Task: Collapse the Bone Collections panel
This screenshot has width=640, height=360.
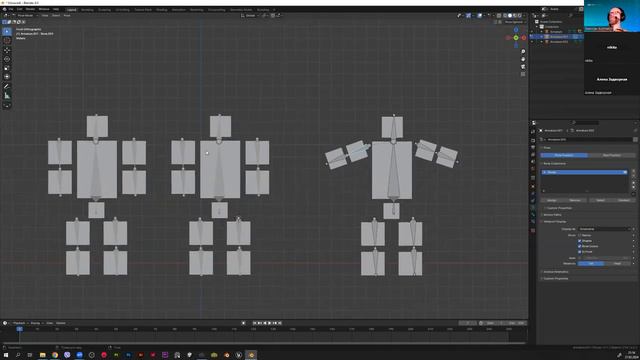Action: click(554, 164)
